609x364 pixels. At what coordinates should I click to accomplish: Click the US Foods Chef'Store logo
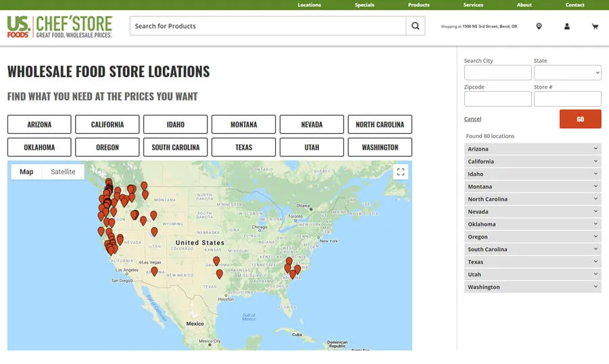[59, 26]
